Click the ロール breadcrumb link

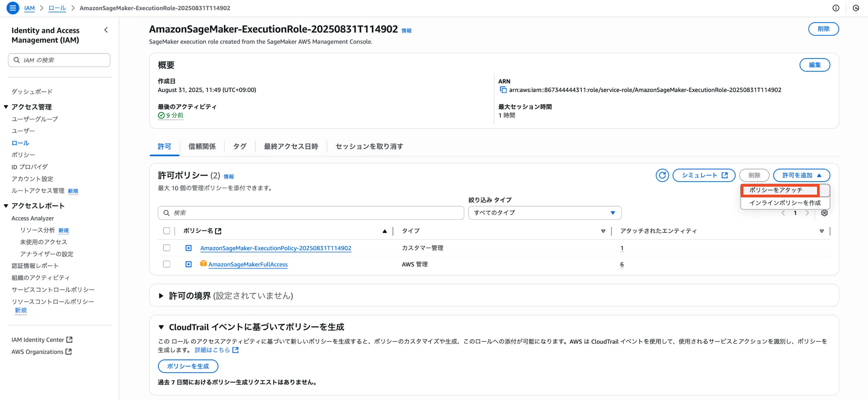pos(57,8)
